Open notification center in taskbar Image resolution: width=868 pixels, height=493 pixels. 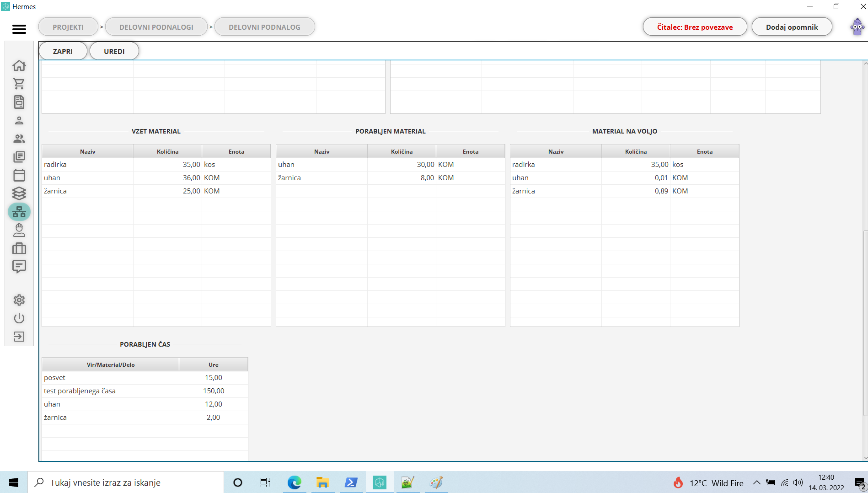coord(859,483)
